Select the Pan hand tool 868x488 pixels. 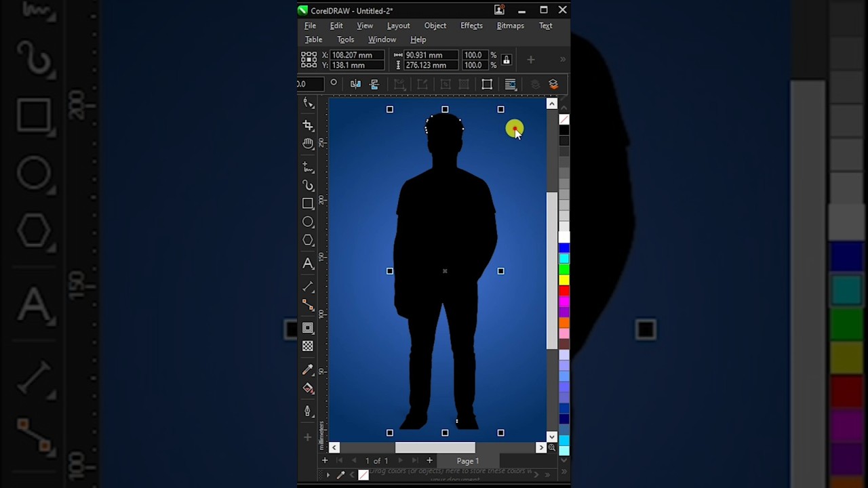pyautogui.click(x=309, y=144)
